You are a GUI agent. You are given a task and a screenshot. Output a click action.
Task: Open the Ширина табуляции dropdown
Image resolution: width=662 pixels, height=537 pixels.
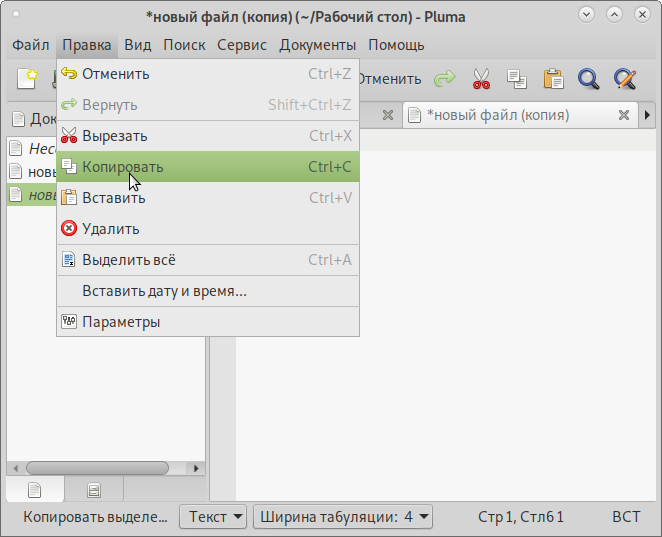click(343, 517)
